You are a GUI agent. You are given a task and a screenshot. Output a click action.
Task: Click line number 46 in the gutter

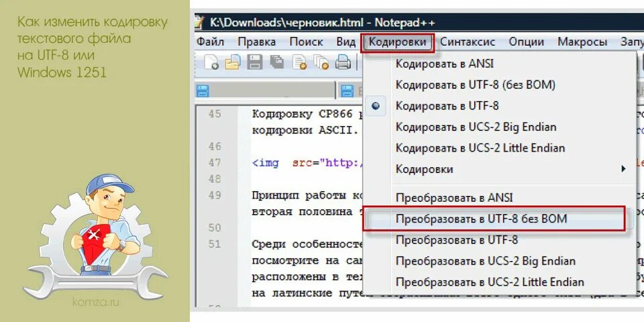(215, 146)
